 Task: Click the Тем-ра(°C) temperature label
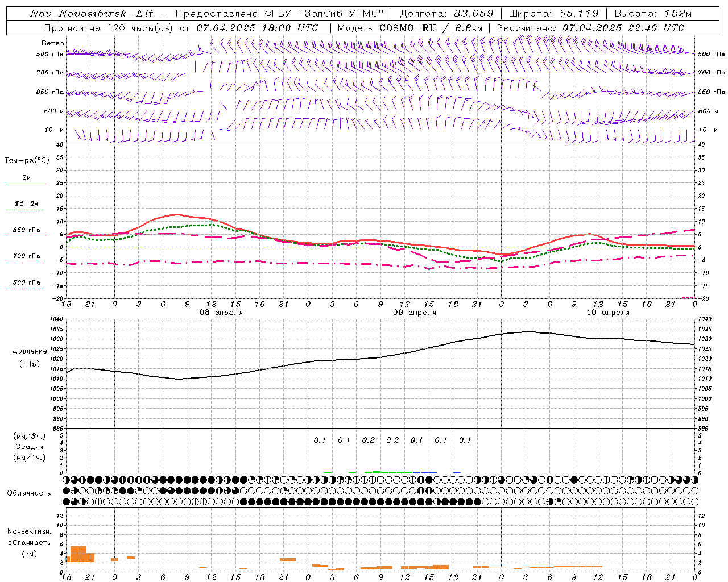pos(27,161)
